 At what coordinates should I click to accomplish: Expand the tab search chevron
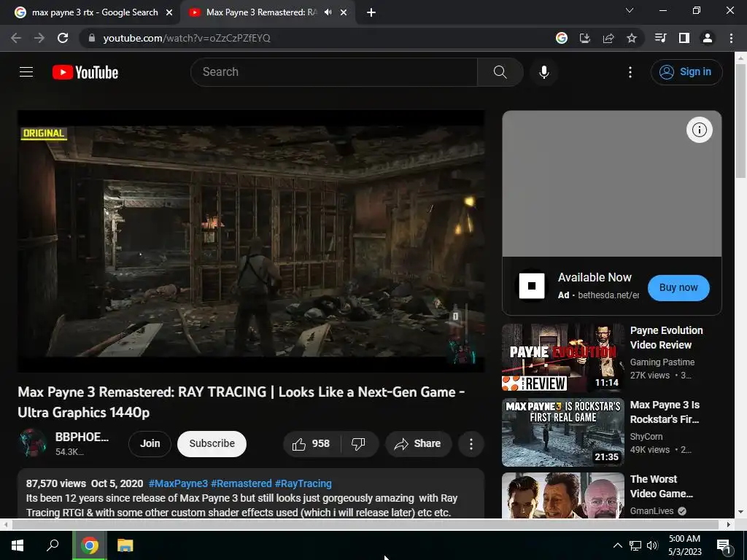630,10
